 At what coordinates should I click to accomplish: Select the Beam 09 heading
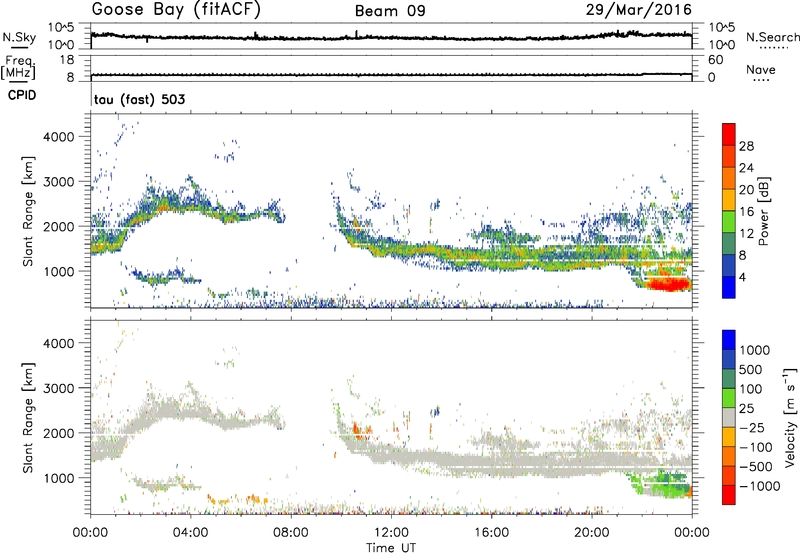point(390,11)
